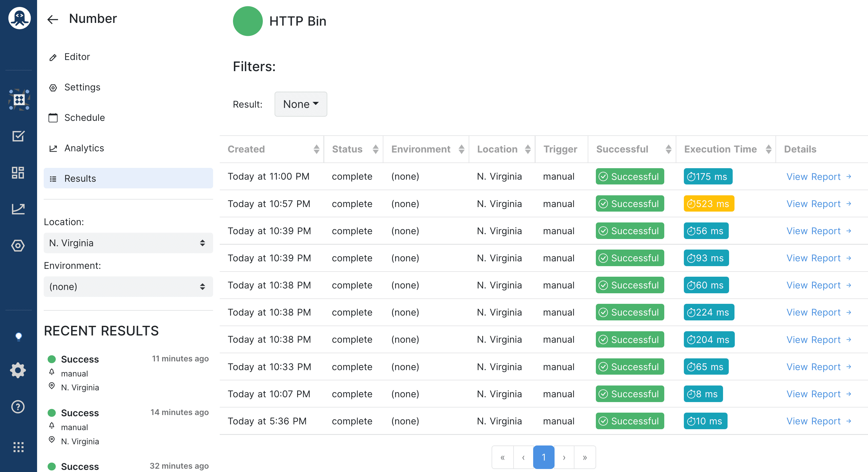868x472 pixels.
Task: Open the help question mark icon
Action: [18, 407]
